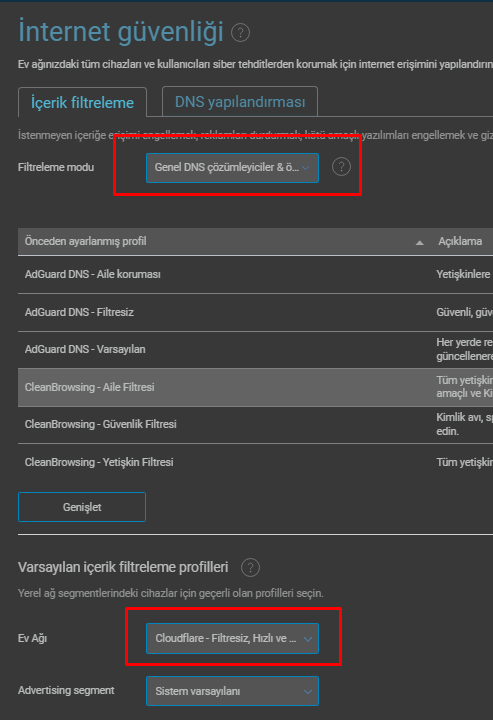
Task: Open help icon beside Varsayılan içerik filtreleme profilleri
Action: click(x=250, y=568)
